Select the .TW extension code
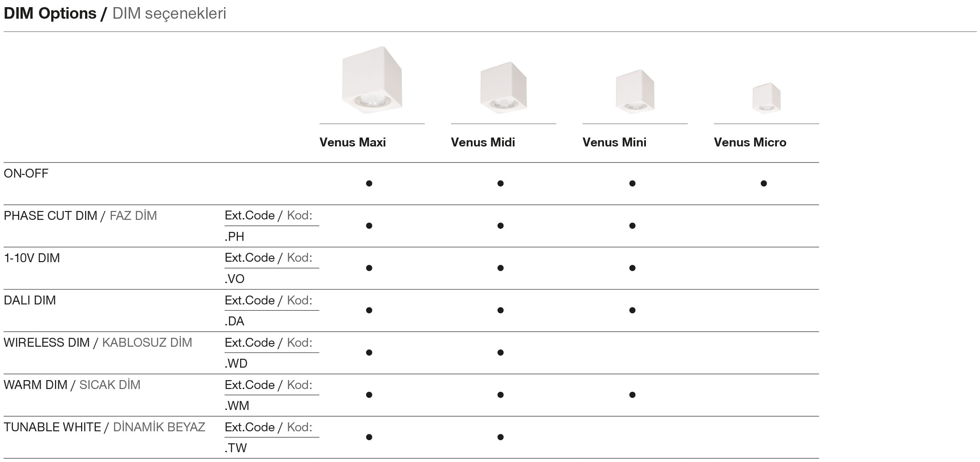 [235, 448]
